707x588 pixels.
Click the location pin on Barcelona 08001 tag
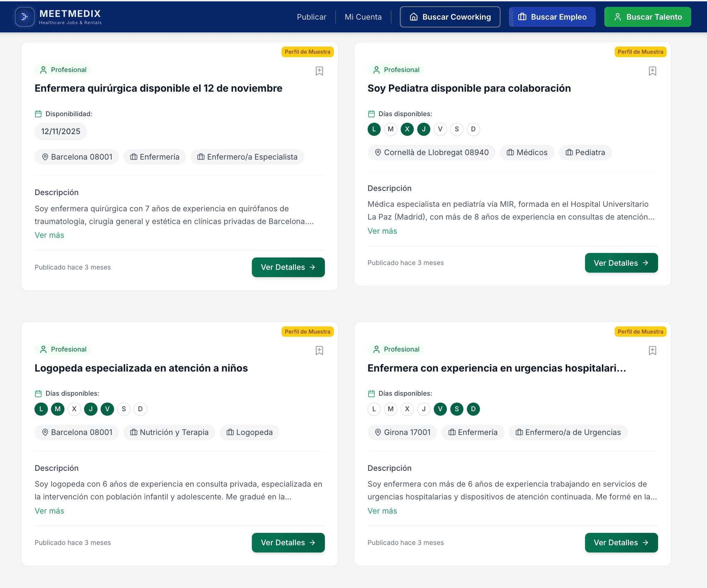pyautogui.click(x=45, y=157)
